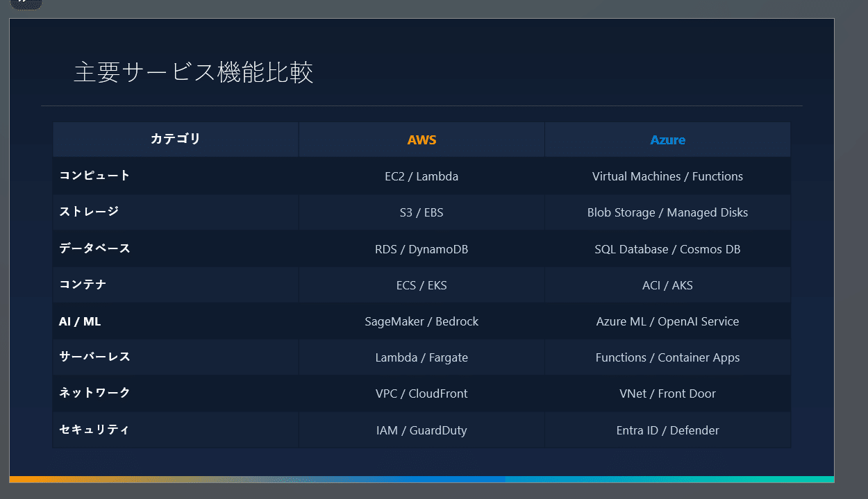Click the Virtual Machines / Functions cell
Viewport: 868px width, 499px height.
coord(668,176)
